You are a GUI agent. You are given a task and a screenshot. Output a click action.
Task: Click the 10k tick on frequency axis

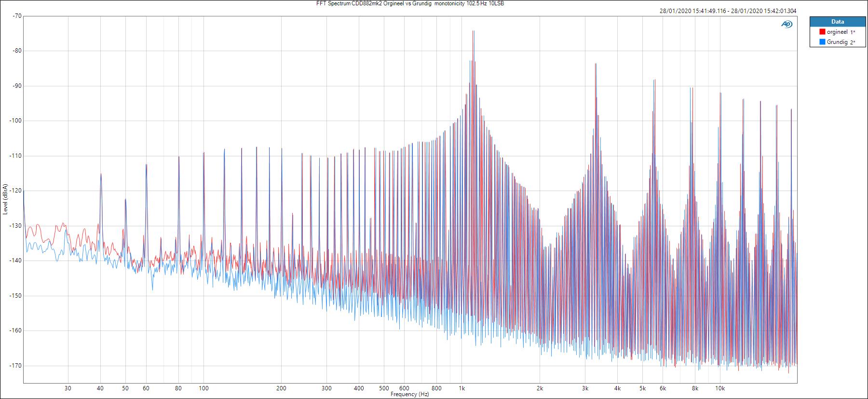pyautogui.click(x=720, y=388)
